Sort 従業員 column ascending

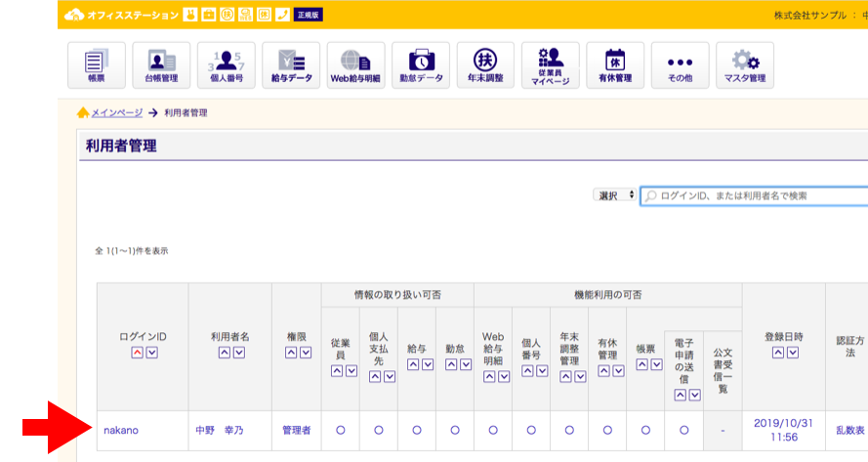click(x=337, y=371)
